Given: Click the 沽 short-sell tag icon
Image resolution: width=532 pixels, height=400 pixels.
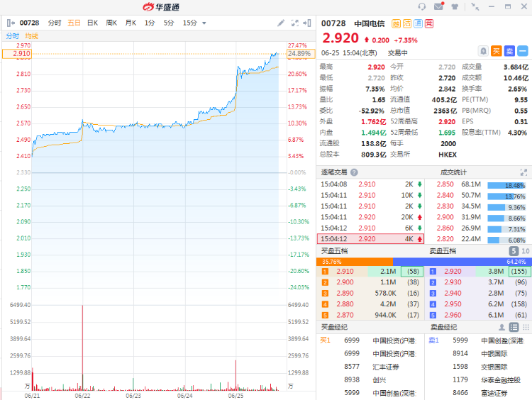Looking at the screenshot, I should tap(407, 23).
